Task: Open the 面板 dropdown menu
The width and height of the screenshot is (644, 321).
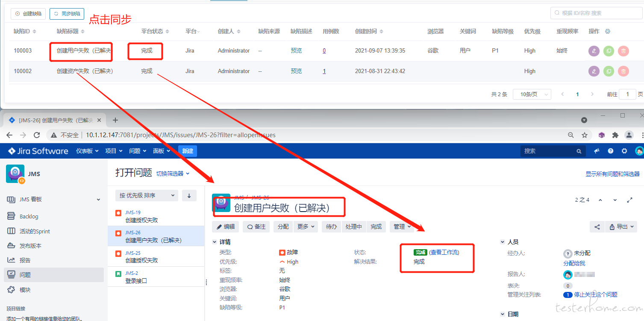Action: coord(162,151)
